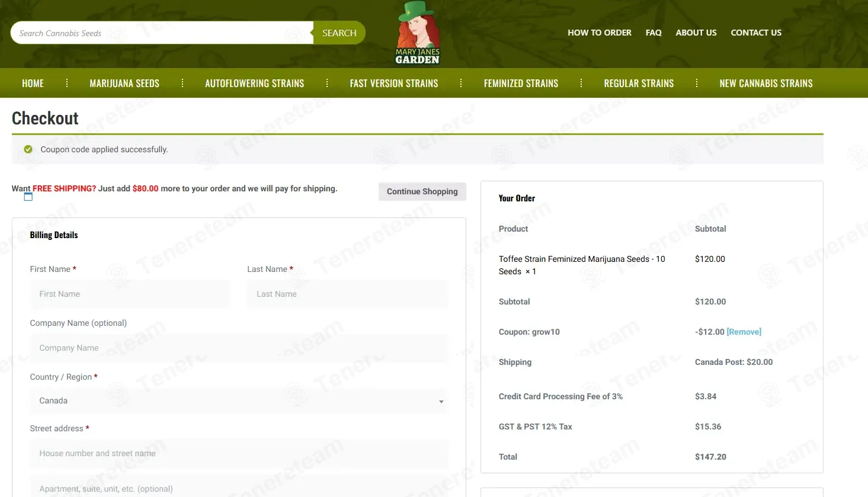Select the Canada country combo box
This screenshot has height=497, width=868.
pos(239,401)
